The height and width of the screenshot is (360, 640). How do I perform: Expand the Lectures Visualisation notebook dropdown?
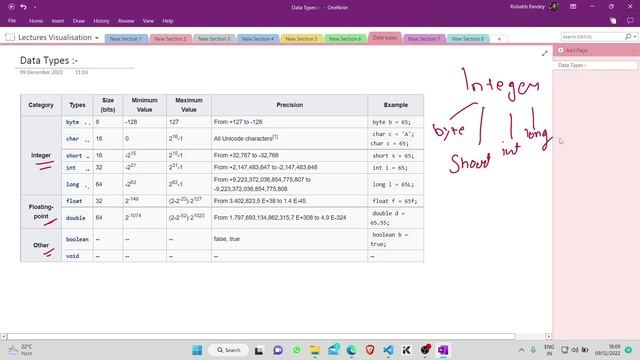point(97,38)
